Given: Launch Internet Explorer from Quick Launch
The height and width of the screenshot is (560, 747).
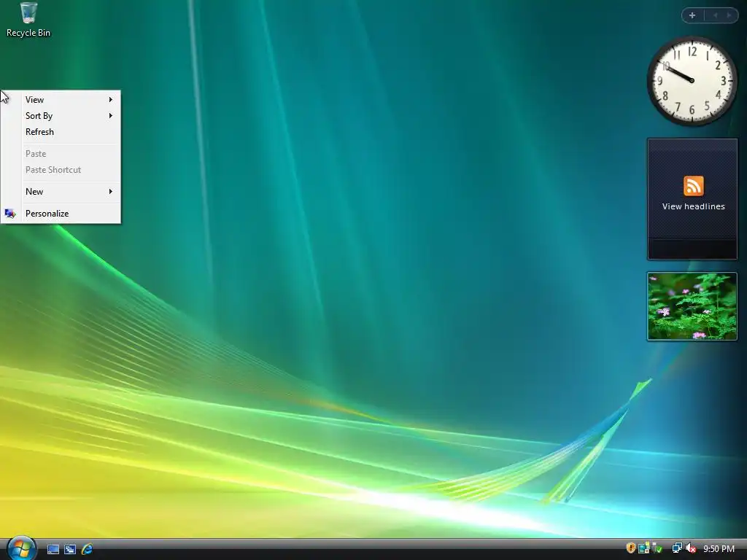Looking at the screenshot, I should [x=88, y=549].
